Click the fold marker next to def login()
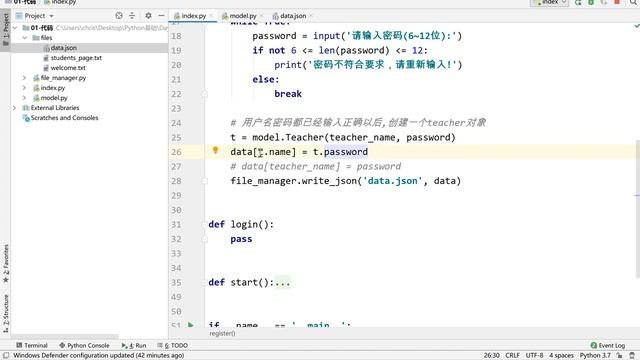Viewport: 640px width, 360px height. [x=204, y=224]
